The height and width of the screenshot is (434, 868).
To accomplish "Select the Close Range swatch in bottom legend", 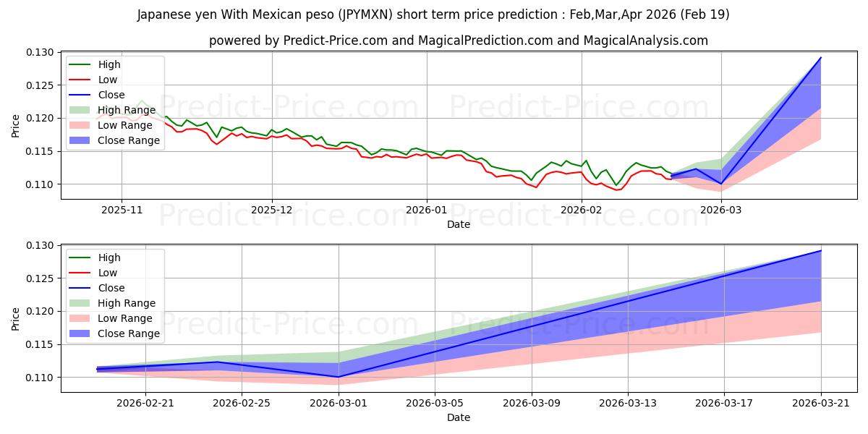I will (x=80, y=333).
